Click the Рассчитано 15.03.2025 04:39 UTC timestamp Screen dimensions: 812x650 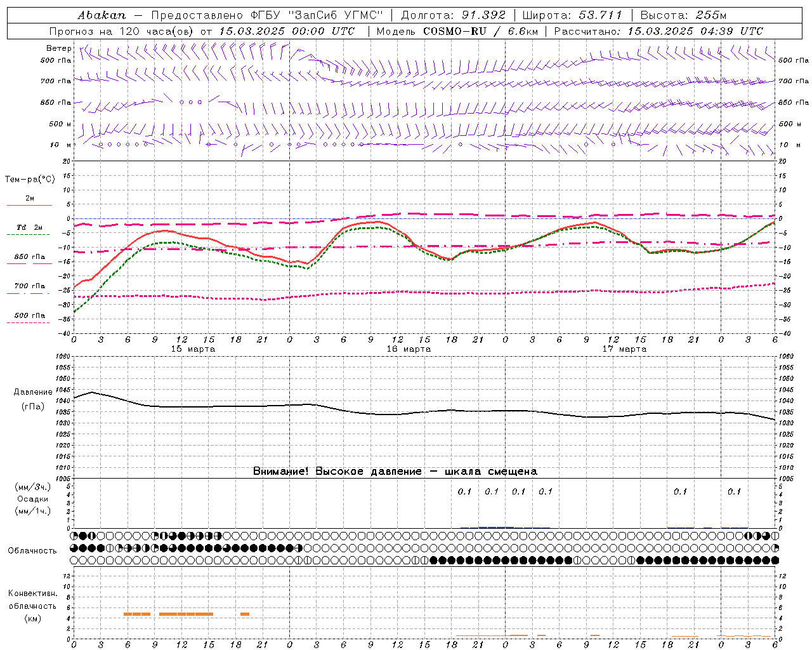[658, 31]
